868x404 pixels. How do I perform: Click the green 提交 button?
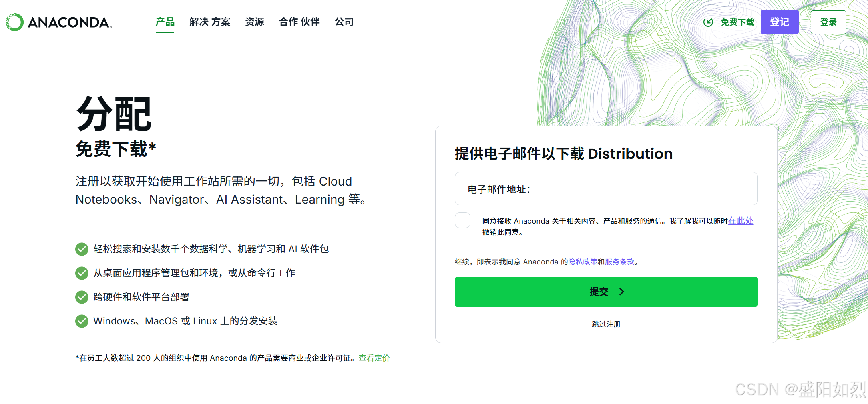click(606, 292)
